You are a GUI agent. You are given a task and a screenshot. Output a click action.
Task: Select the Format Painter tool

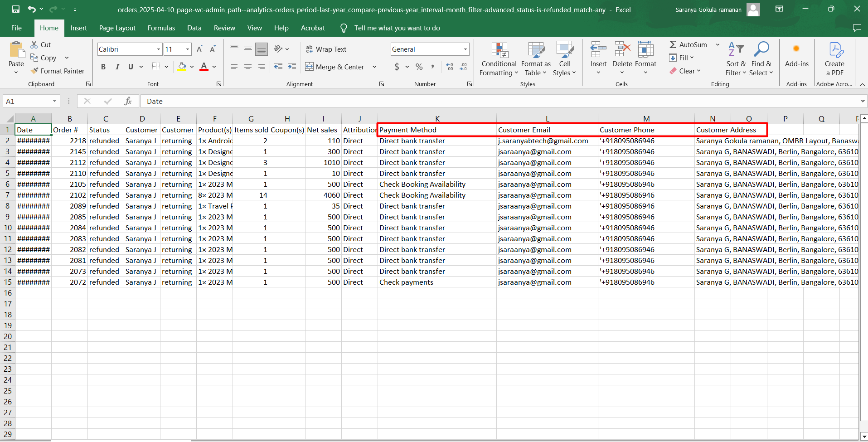58,71
